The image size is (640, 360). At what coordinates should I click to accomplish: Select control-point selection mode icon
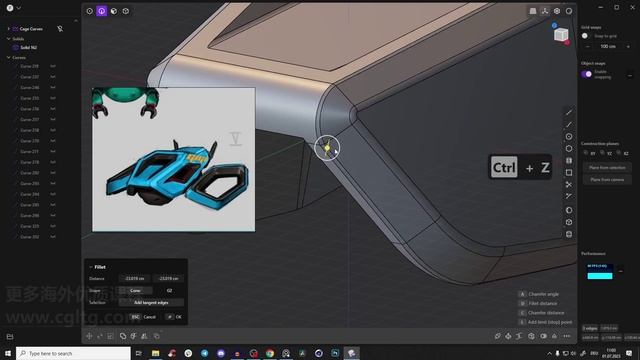point(89,11)
